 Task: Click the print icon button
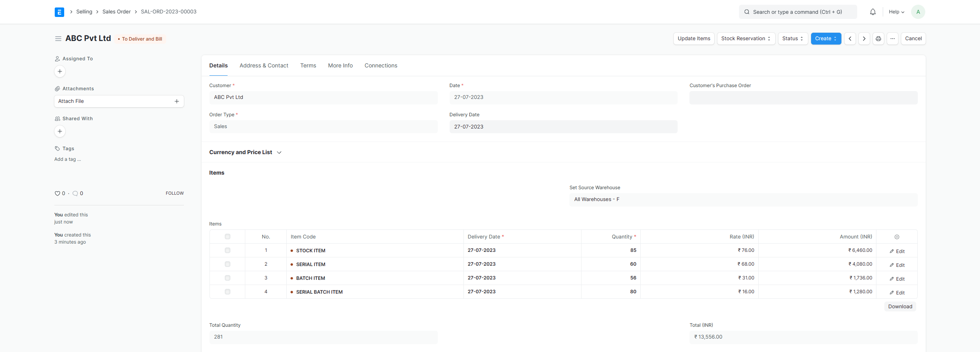pos(878,39)
